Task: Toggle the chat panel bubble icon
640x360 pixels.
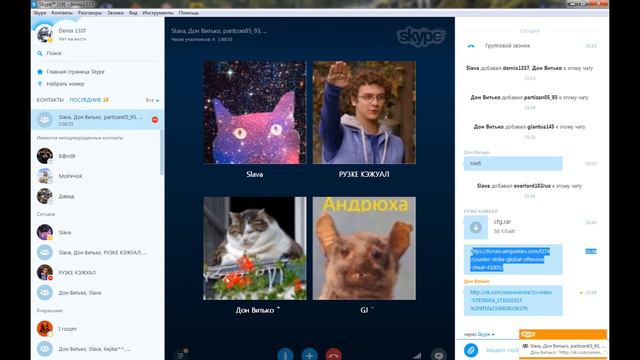Action: pos(439,355)
